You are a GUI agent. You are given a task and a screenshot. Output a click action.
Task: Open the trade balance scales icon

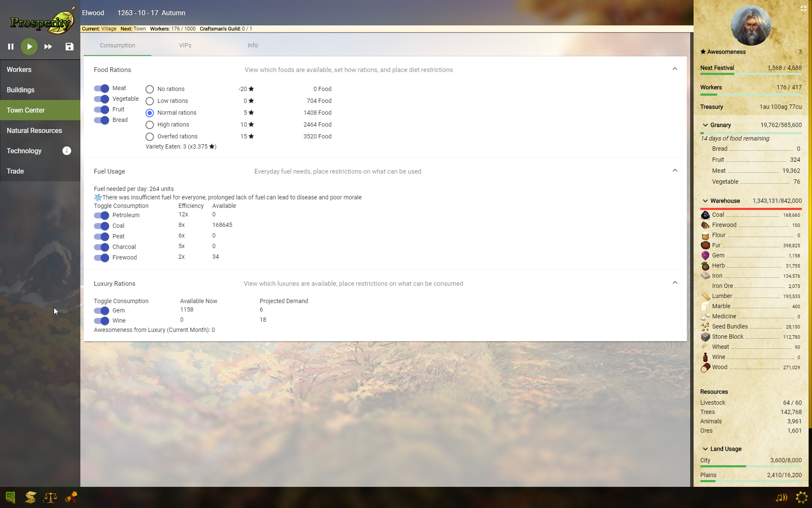coord(50,498)
